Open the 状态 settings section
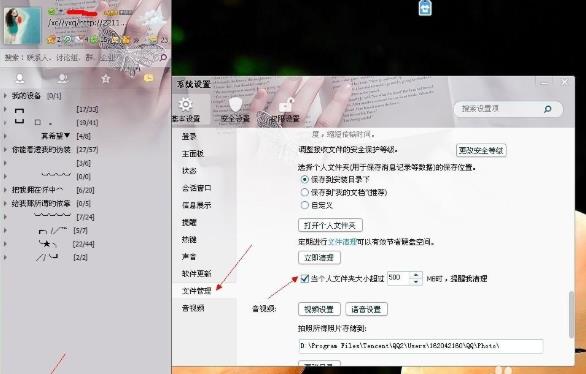The width and height of the screenshot is (586, 374). click(189, 171)
